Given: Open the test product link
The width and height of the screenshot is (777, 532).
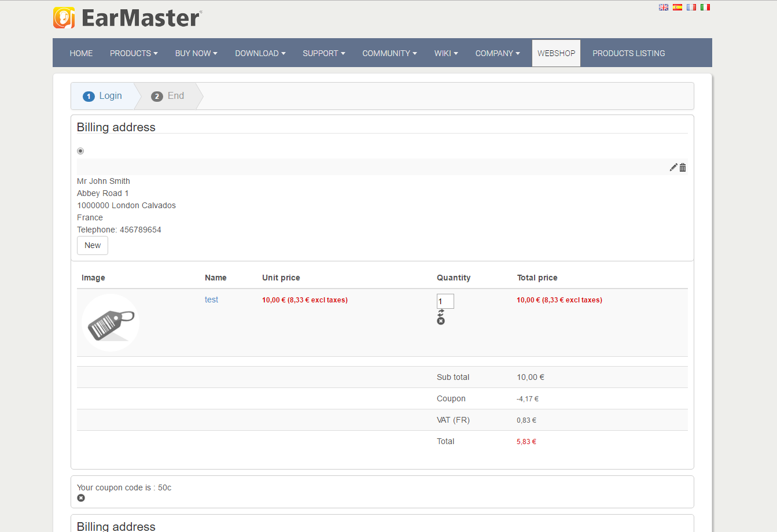Looking at the screenshot, I should click(x=211, y=300).
